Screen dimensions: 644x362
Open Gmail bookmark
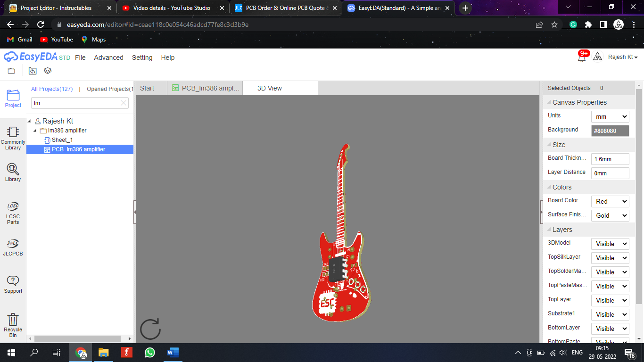[x=20, y=40]
